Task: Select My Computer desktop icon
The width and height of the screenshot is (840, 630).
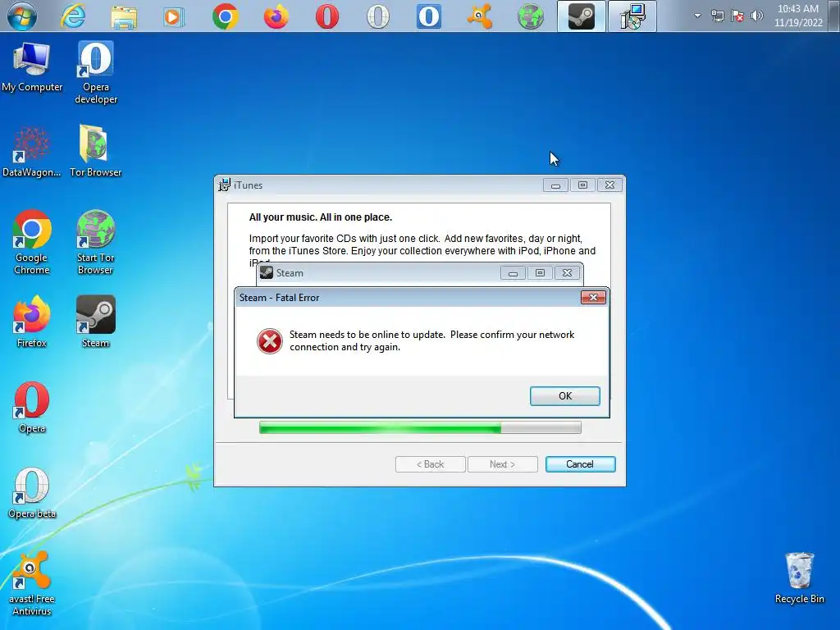Action: point(32,67)
